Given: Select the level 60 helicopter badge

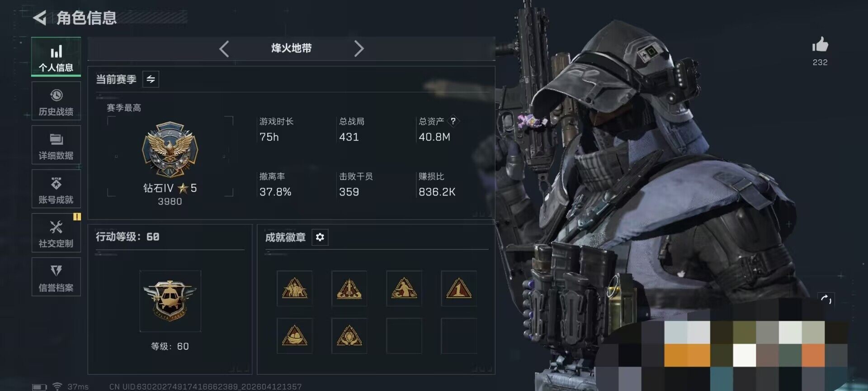Looking at the screenshot, I should [170, 301].
